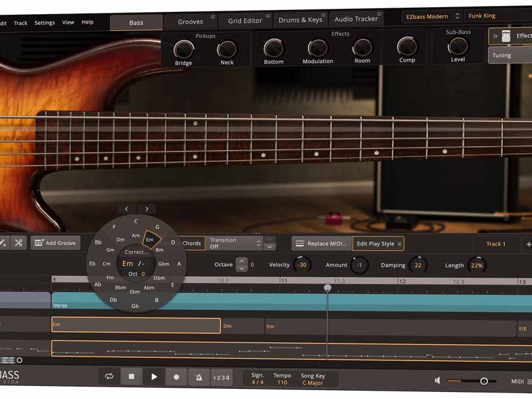Select the scissors split tool
The height and width of the screenshot is (399, 532).
tap(18, 242)
